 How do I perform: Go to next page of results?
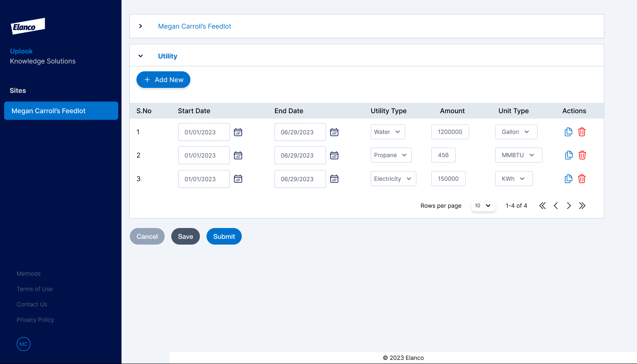569,206
